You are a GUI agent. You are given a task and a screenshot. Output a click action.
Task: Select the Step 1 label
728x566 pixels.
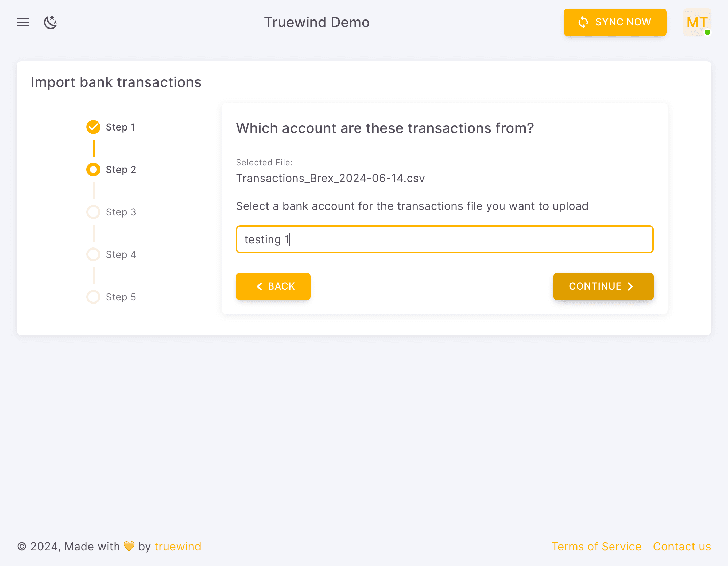120,127
